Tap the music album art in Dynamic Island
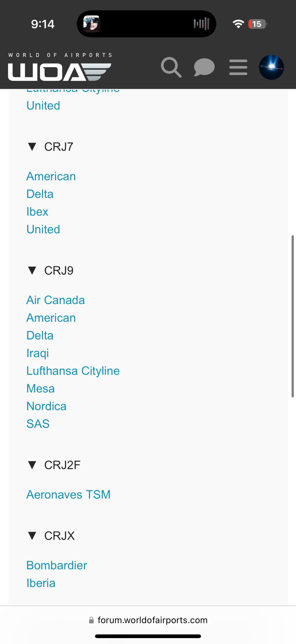 [92, 24]
